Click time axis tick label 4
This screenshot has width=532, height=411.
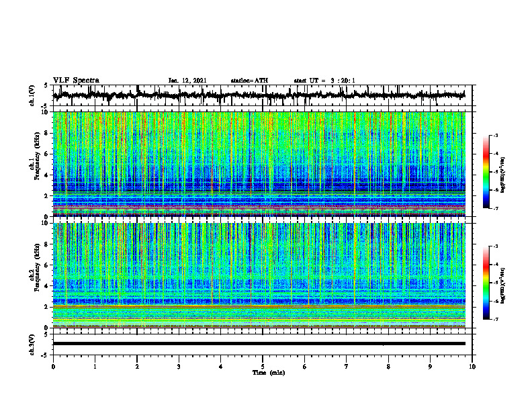point(221,367)
